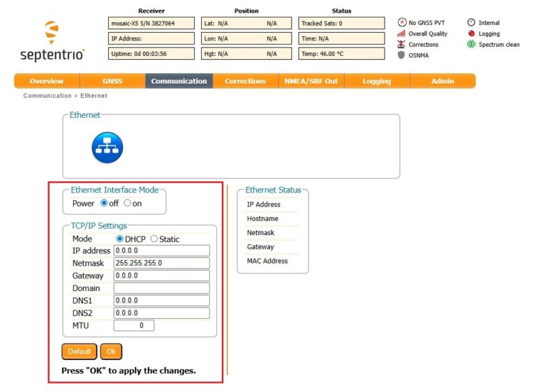This screenshot has width=536, height=392.
Task: Click the green Spectrum clean icon
Action: click(x=471, y=45)
